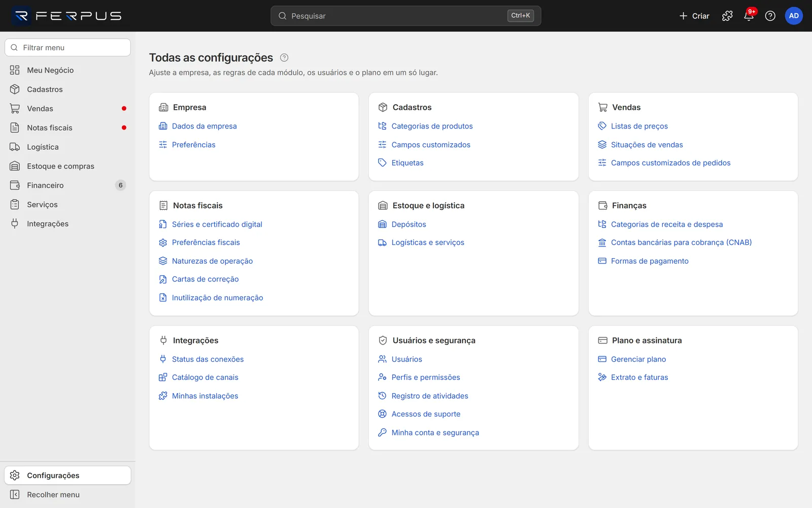Open Séries e certificado digital
This screenshot has width=812, height=508.
point(217,224)
